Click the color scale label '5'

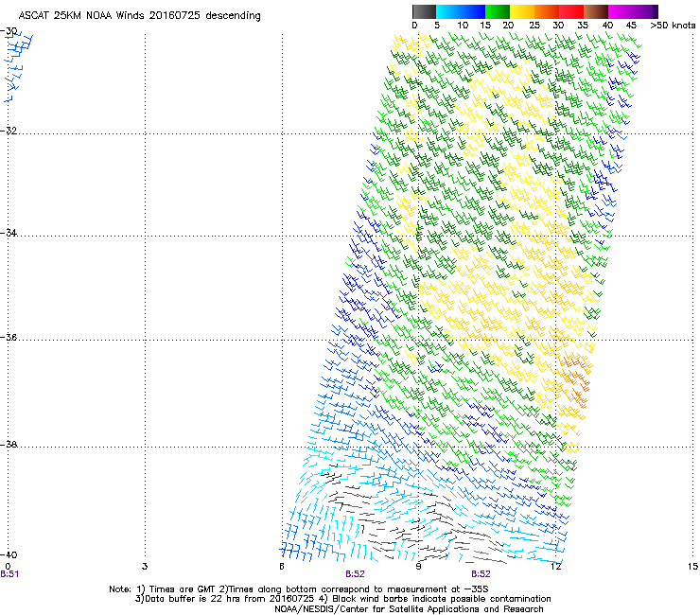click(x=437, y=26)
